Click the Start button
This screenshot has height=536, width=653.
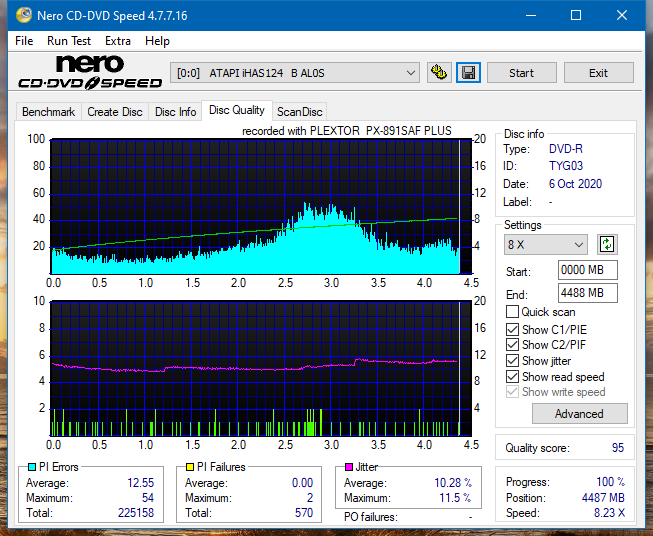(x=521, y=73)
